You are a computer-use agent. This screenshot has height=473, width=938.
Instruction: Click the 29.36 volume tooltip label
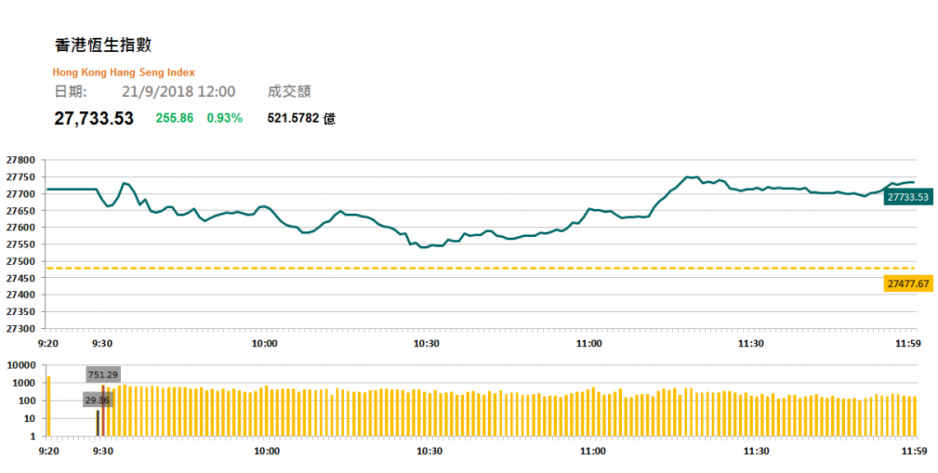[97, 400]
